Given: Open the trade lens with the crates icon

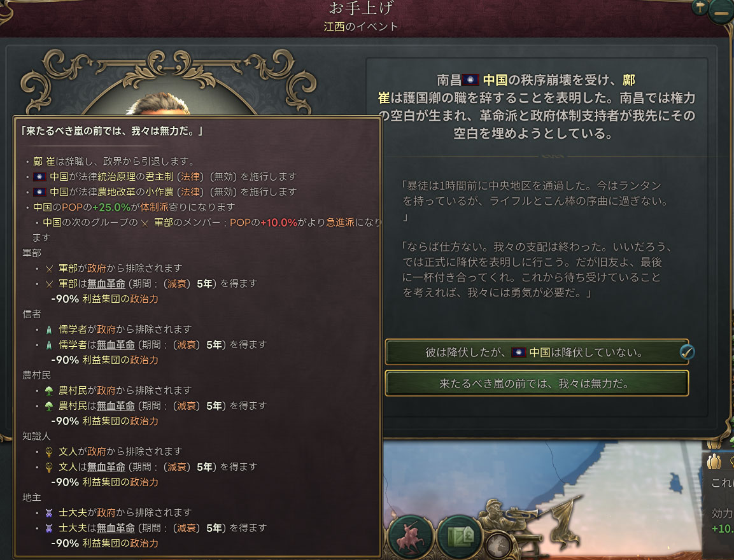Looking at the screenshot, I should [460, 536].
